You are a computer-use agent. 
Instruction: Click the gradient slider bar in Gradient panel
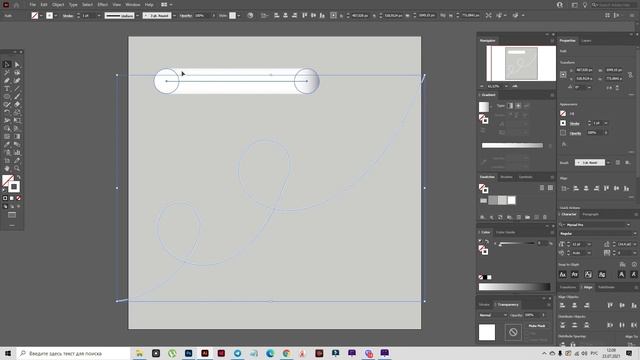point(512,145)
